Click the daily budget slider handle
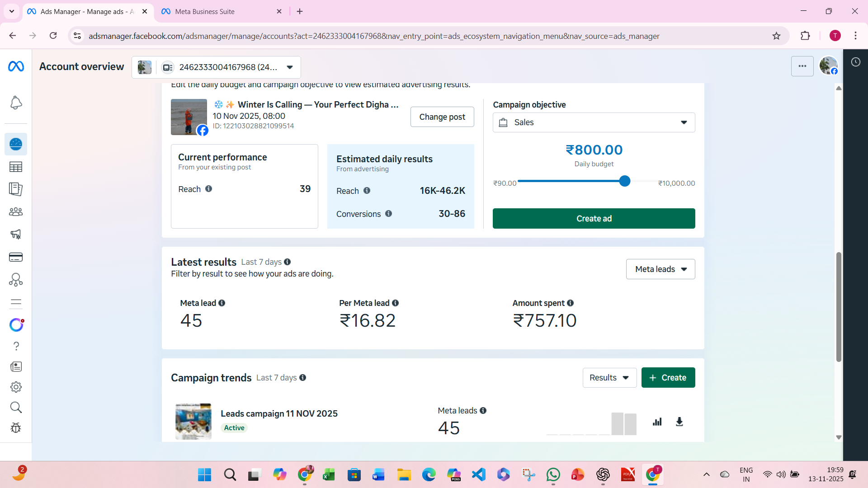Viewport: 868px width, 488px height. tap(625, 181)
